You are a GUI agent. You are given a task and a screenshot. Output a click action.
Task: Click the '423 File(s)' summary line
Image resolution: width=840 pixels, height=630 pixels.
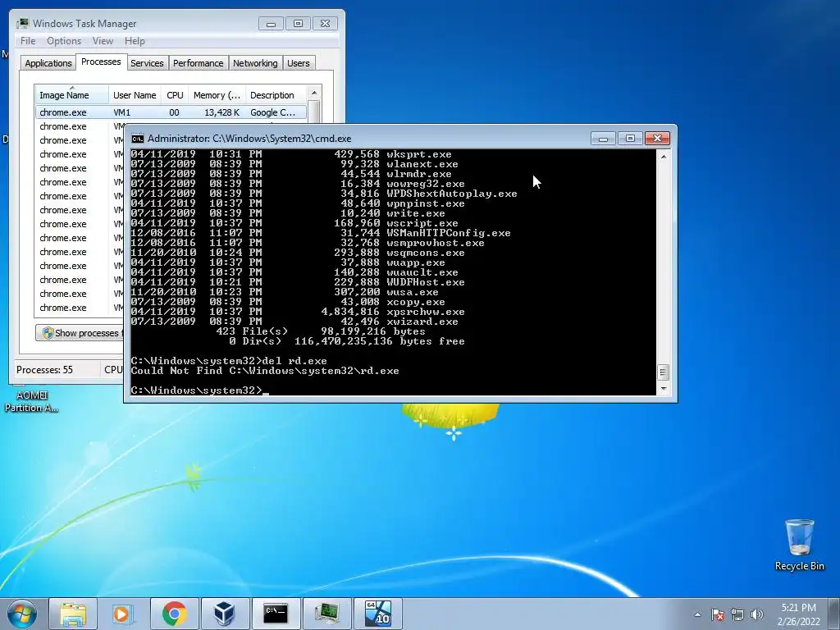point(321,331)
